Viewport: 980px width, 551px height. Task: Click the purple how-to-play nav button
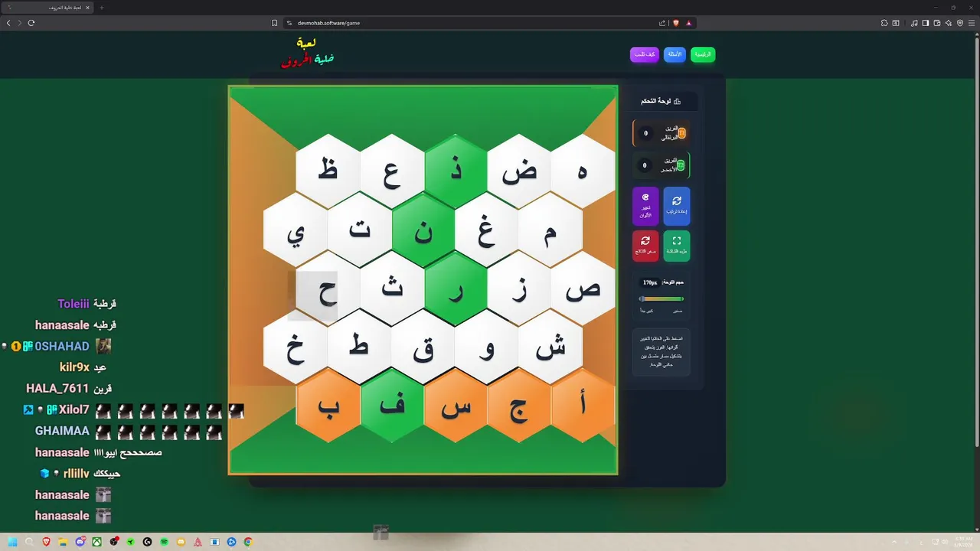[x=645, y=54]
